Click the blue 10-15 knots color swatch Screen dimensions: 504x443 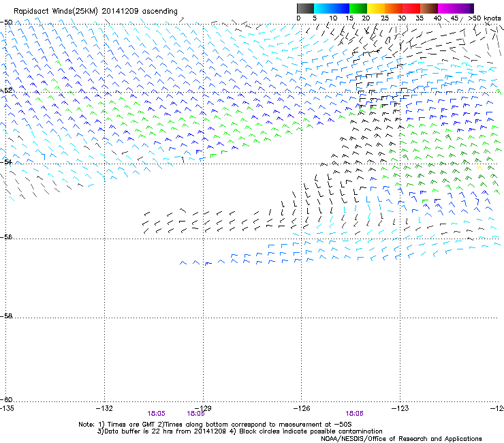pyautogui.click(x=341, y=8)
